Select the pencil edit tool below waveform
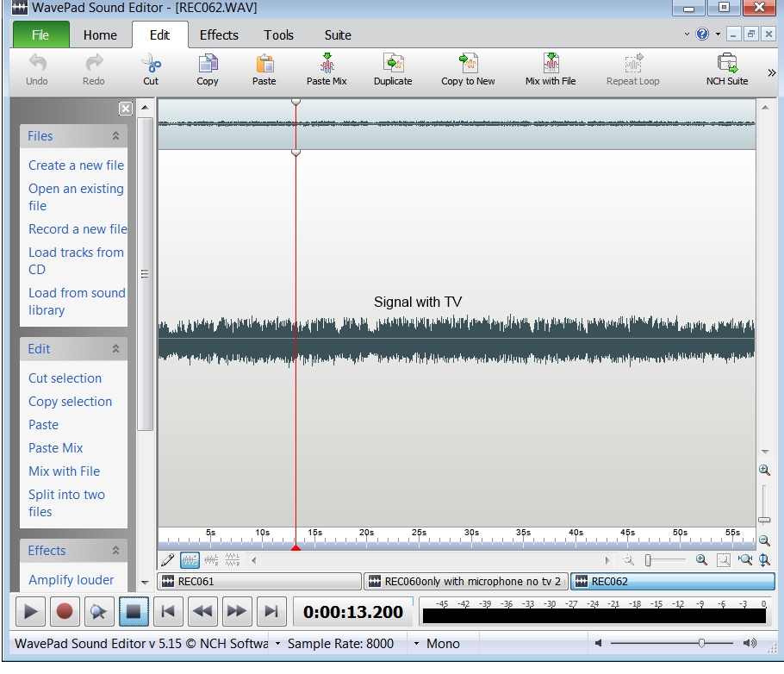The width and height of the screenshot is (784, 674). (x=168, y=560)
